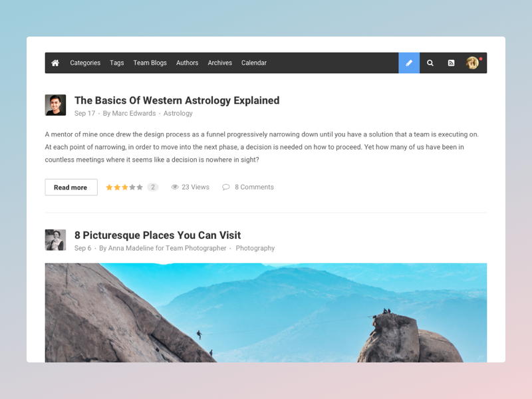This screenshot has width=532, height=399.
Task: Open the user avatar in the navbar
Action: click(472, 63)
